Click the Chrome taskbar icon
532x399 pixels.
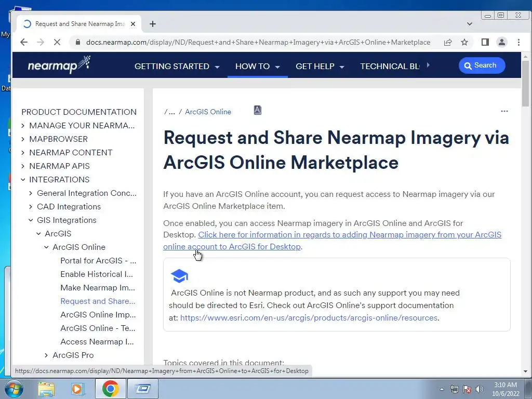tap(110, 389)
